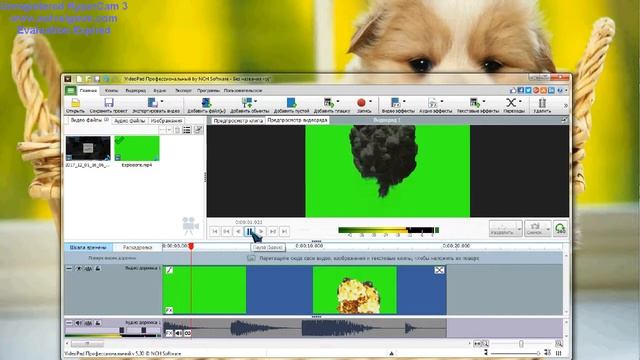
Task: Switch bin to list view icon
Action: tap(187, 130)
